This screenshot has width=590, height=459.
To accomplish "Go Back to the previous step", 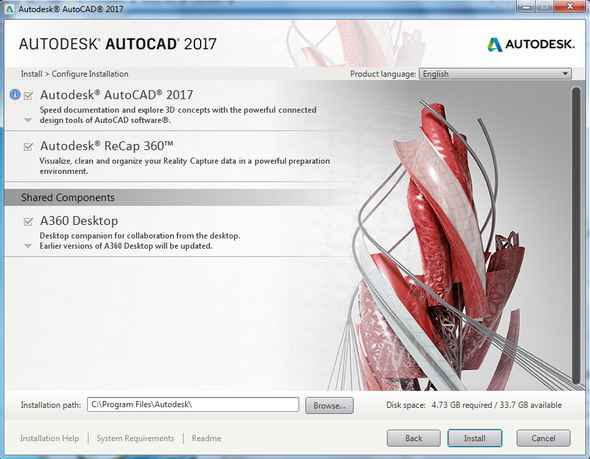I will tap(414, 438).
